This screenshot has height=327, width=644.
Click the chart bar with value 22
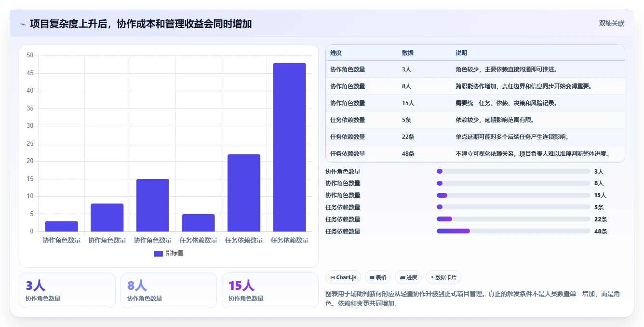(x=244, y=193)
